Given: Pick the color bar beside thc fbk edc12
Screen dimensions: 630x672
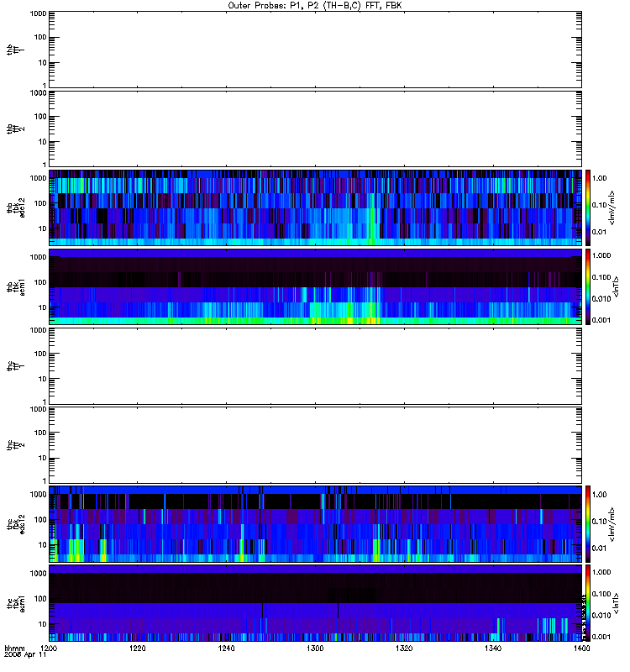Looking at the screenshot, I should pos(588,524).
